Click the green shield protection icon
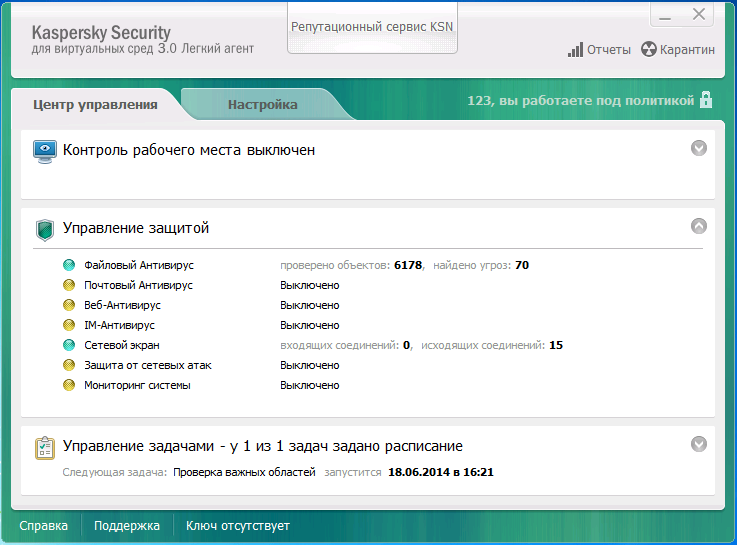 pos(45,229)
